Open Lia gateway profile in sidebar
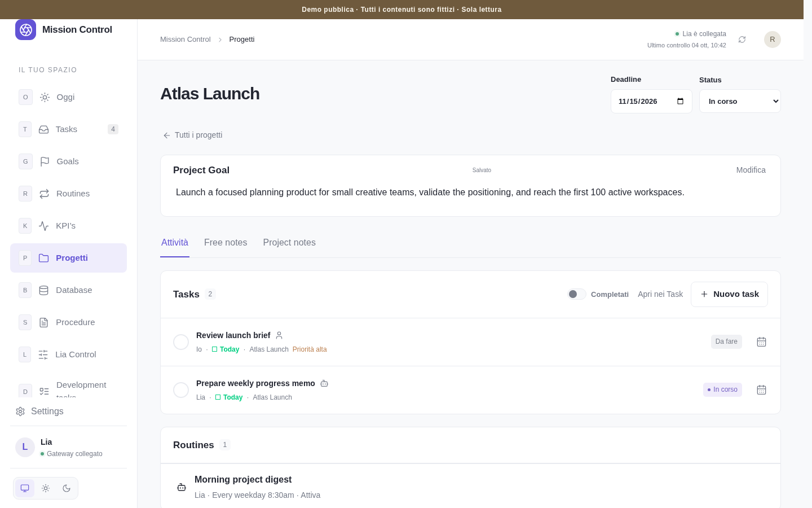The height and width of the screenshot is (508, 812). [x=68, y=447]
